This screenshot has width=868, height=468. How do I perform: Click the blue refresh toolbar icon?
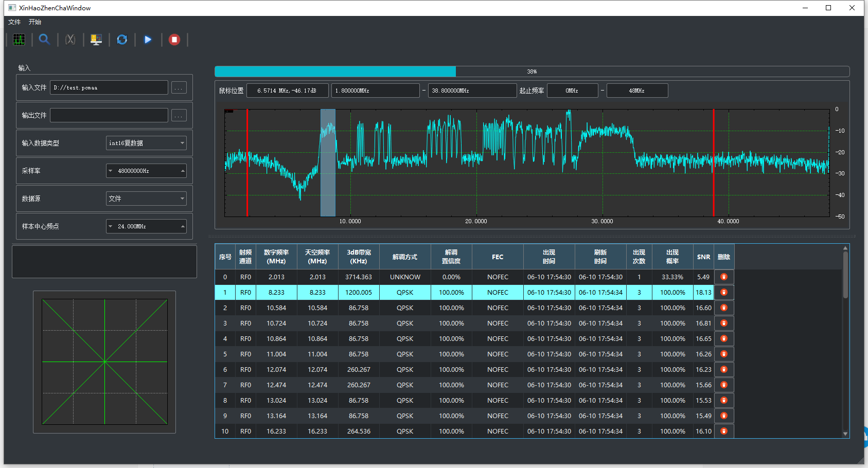[x=122, y=40]
